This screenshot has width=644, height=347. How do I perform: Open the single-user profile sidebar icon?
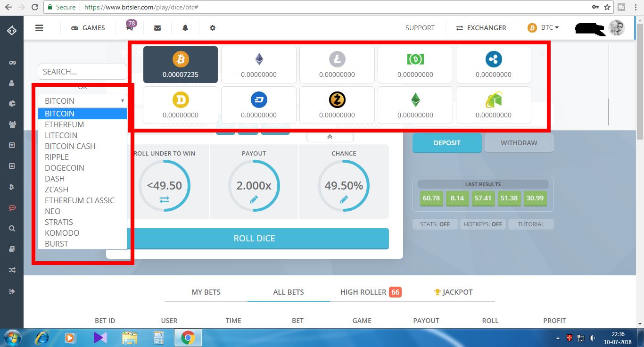[x=12, y=83]
